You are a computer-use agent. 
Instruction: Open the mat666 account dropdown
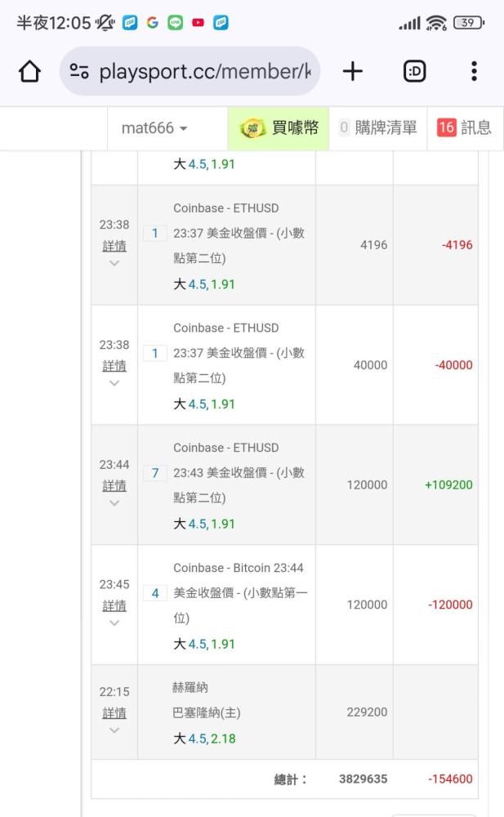tap(154, 128)
